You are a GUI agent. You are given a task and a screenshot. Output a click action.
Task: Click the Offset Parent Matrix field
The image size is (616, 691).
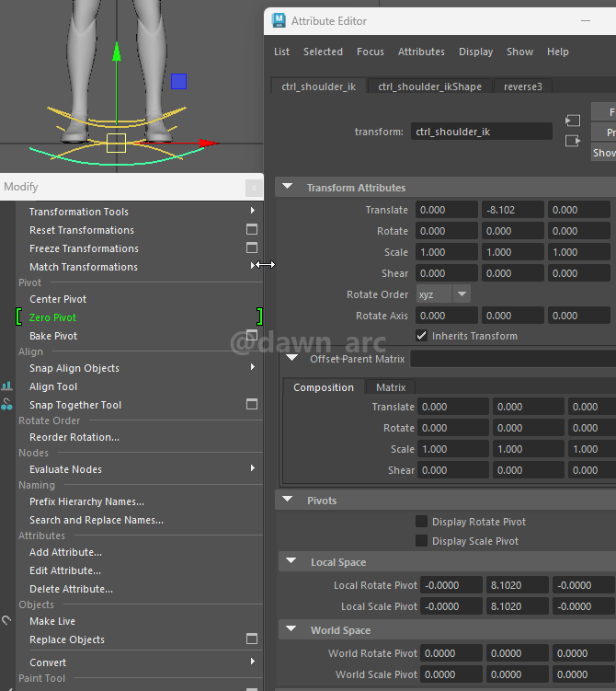click(x=513, y=358)
